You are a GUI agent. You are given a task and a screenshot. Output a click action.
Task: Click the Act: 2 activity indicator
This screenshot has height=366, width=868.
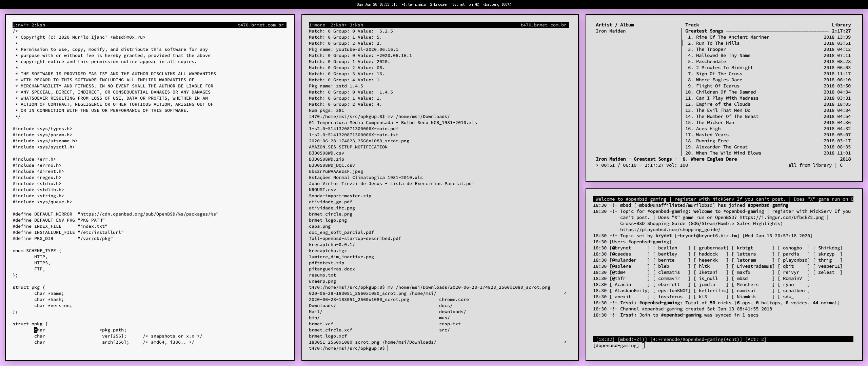coord(755,339)
